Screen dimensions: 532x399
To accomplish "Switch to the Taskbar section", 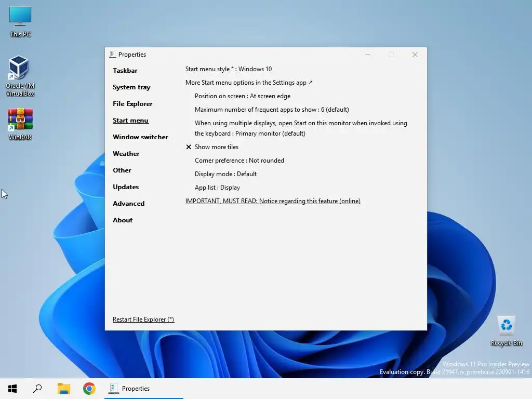I will coord(125,71).
